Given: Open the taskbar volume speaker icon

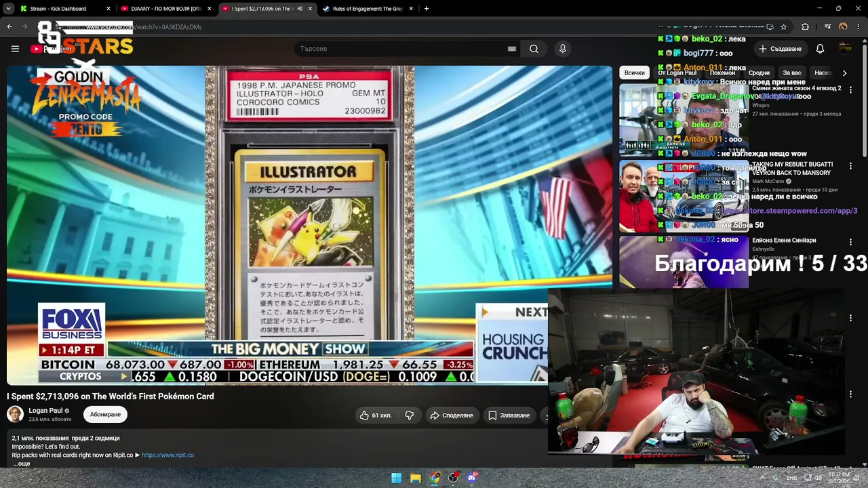Looking at the screenshot, I should pyautogui.click(x=818, y=478).
